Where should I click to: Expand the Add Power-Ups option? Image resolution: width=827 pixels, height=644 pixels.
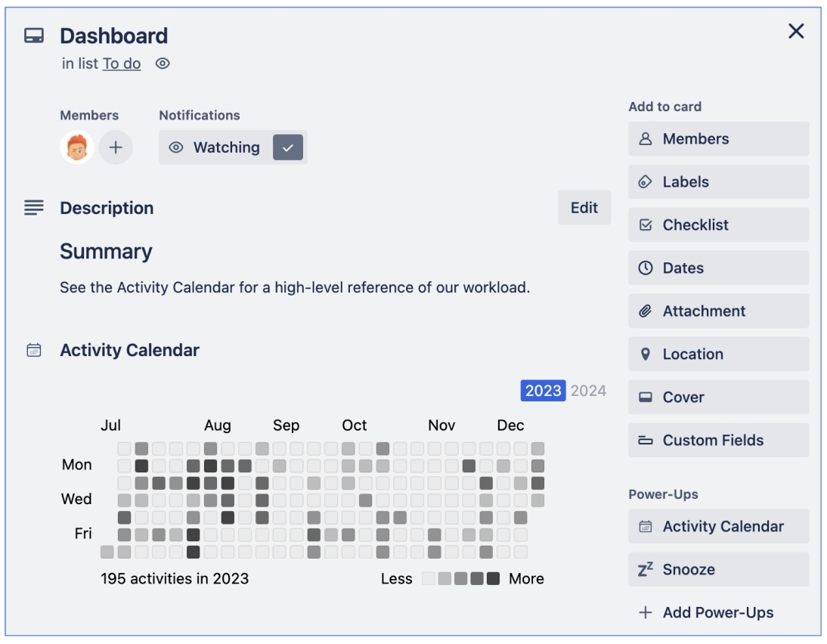[x=718, y=613]
